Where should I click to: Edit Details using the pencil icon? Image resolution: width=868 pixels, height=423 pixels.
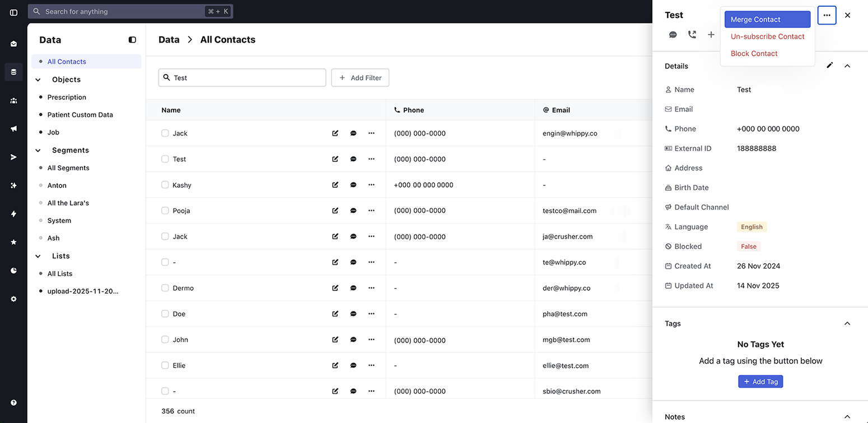[830, 66]
